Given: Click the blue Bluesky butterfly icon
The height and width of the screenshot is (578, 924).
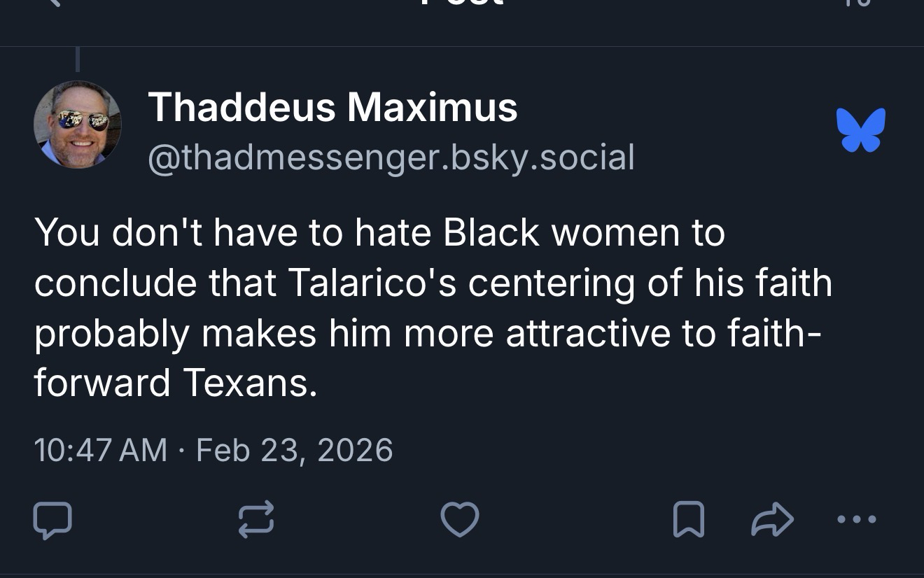Looking at the screenshot, I should (860, 130).
